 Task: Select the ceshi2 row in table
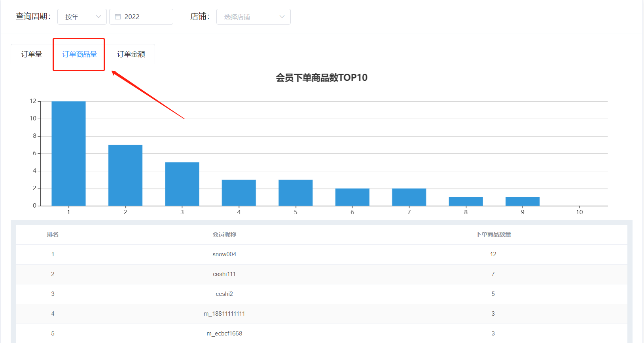click(322, 294)
